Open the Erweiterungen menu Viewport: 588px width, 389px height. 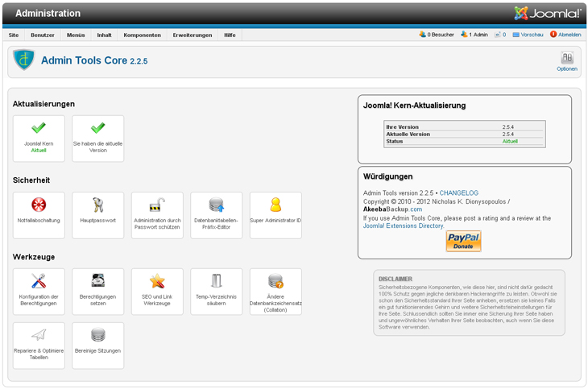(193, 35)
